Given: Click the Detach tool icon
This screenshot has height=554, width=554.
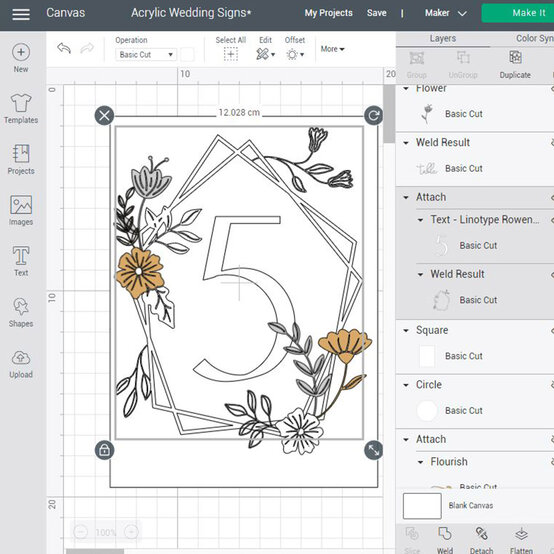Looking at the screenshot, I should click(x=481, y=534).
